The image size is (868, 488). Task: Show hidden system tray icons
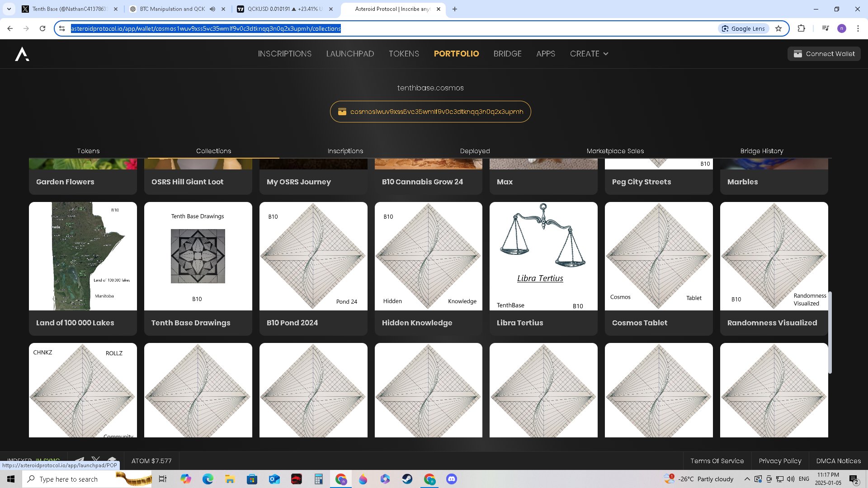click(x=747, y=479)
